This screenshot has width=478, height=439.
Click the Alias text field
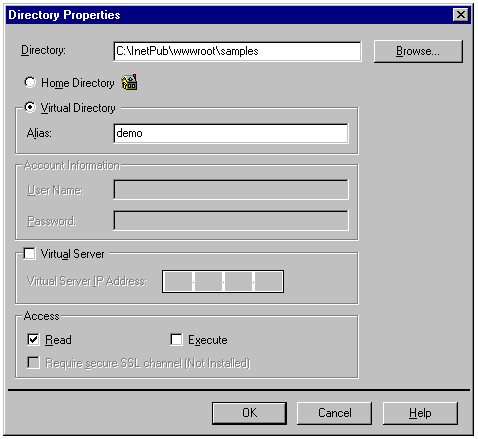pyautogui.click(x=231, y=133)
